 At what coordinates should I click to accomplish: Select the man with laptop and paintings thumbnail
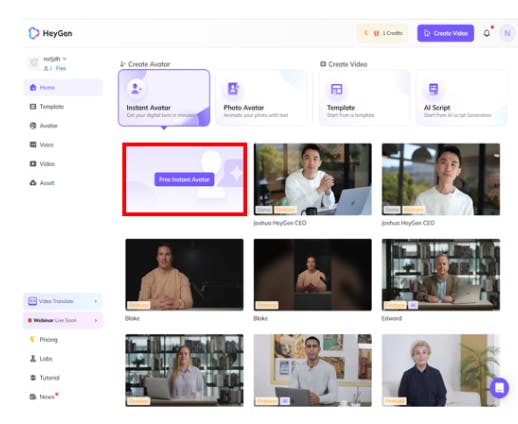click(313, 370)
